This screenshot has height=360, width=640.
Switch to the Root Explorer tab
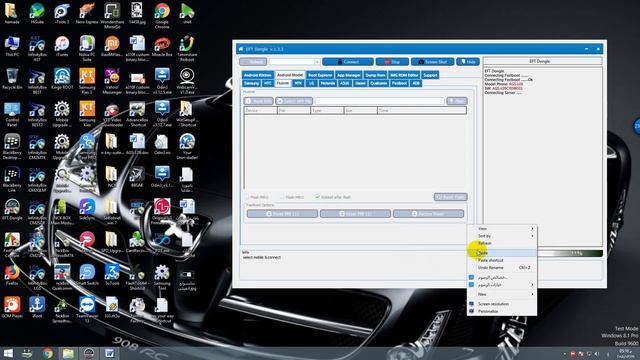320,75
